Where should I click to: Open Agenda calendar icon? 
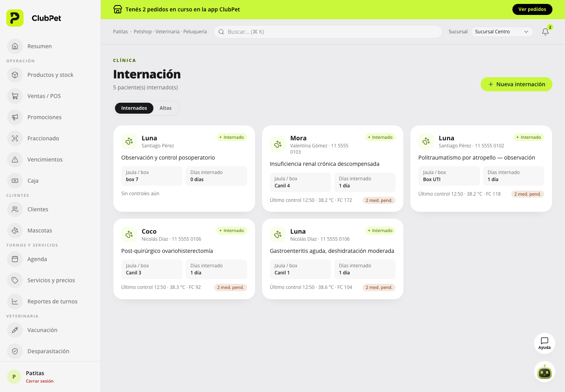[15, 259]
